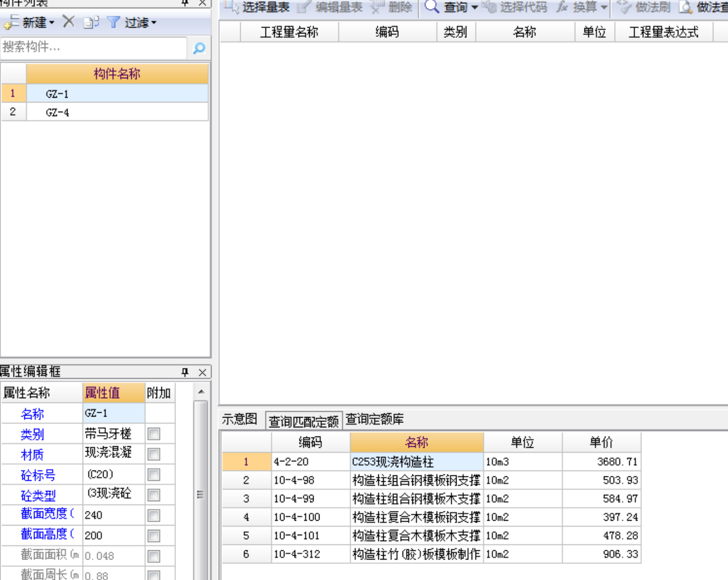Close the 属性编辑框 panel
This screenshot has width=728, height=580.
202,372
